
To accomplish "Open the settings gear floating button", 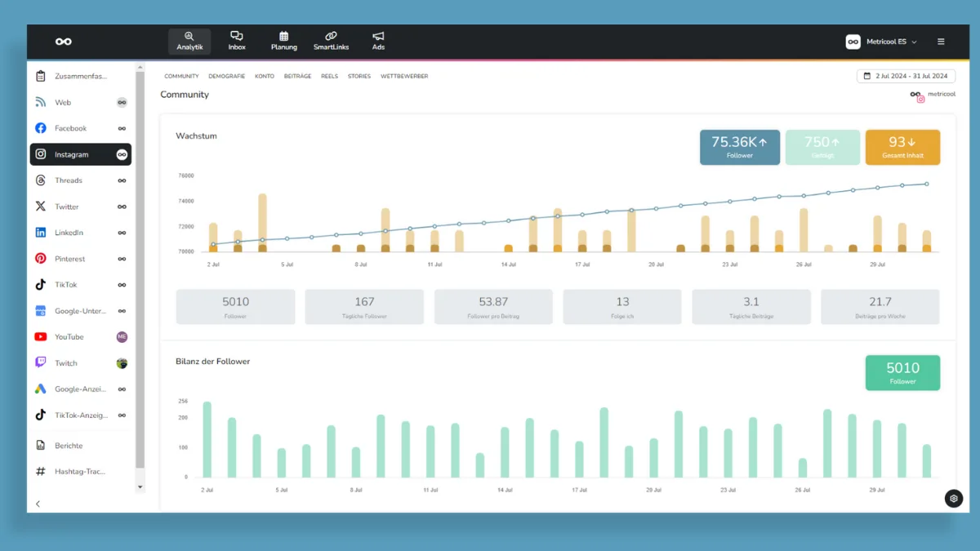I will tap(953, 499).
